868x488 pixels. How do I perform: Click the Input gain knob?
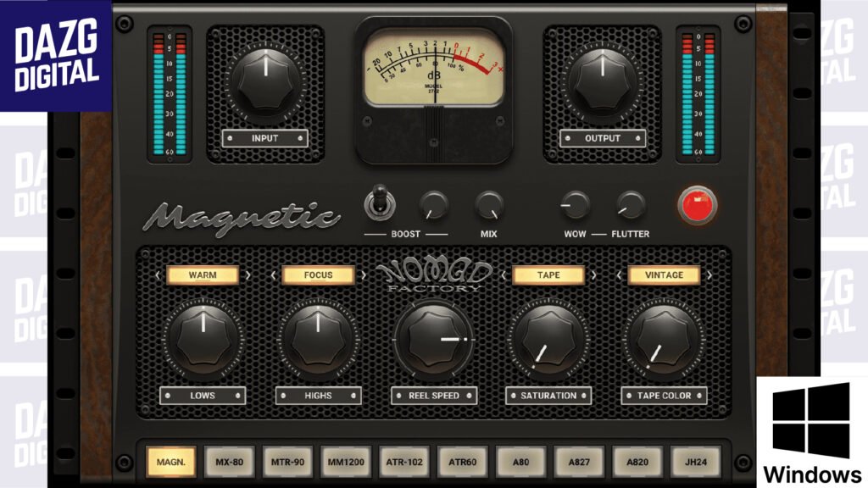tap(265, 81)
